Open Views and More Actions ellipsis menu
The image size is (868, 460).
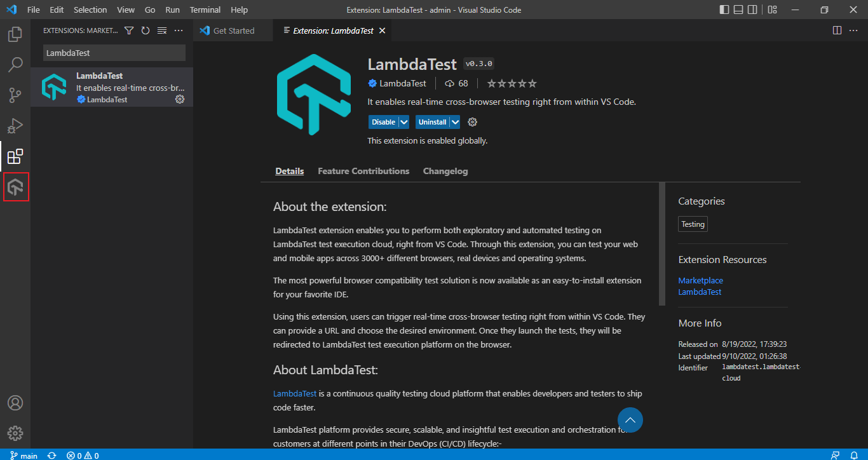[x=179, y=30]
